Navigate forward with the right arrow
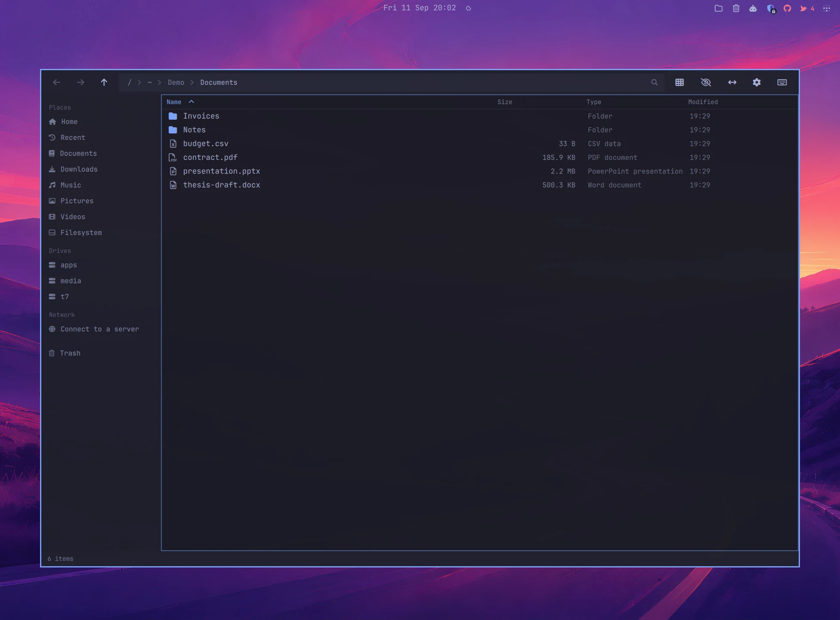Screen dimensions: 840x620 [80, 82]
